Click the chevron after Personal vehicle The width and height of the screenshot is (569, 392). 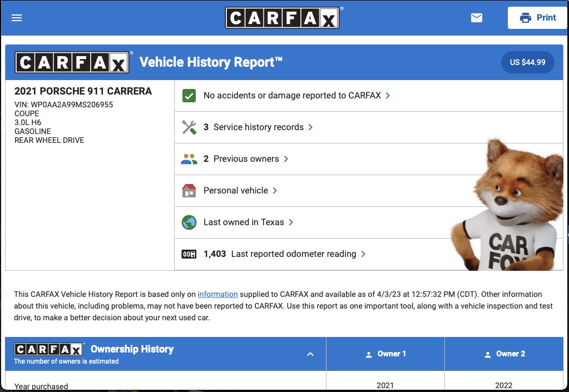point(275,190)
